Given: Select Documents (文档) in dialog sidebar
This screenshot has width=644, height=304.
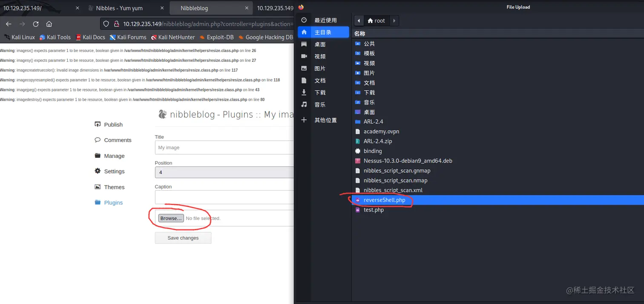Looking at the screenshot, I should [x=324, y=80].
